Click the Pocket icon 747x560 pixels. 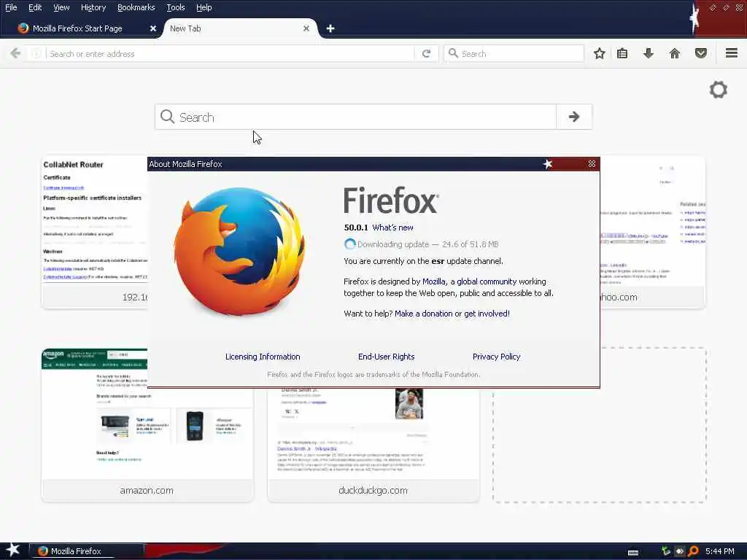click(701, 53)
